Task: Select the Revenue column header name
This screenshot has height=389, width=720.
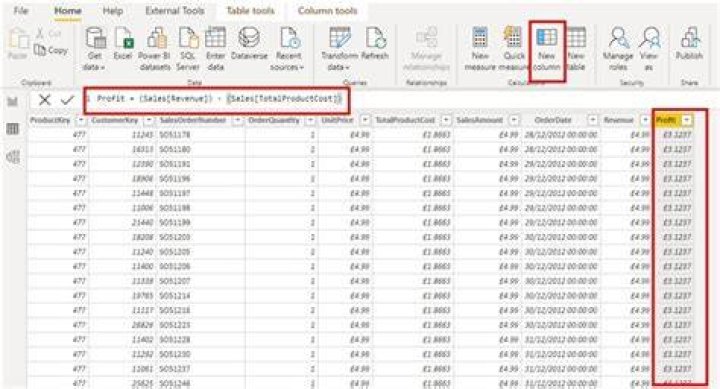Action: (619, 120)
